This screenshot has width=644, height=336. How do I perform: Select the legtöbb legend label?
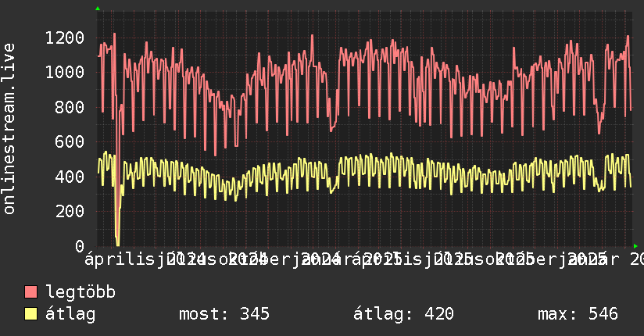80,292
